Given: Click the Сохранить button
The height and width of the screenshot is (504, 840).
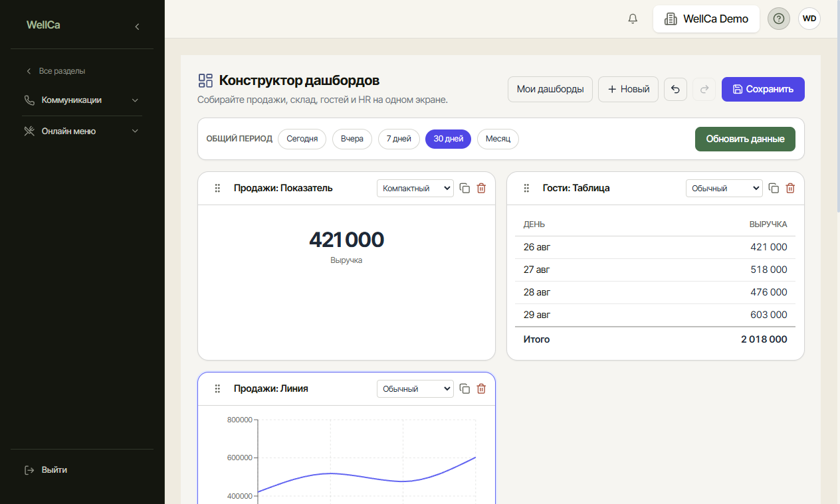Looking at the screenshot, I should coord(763,89).
